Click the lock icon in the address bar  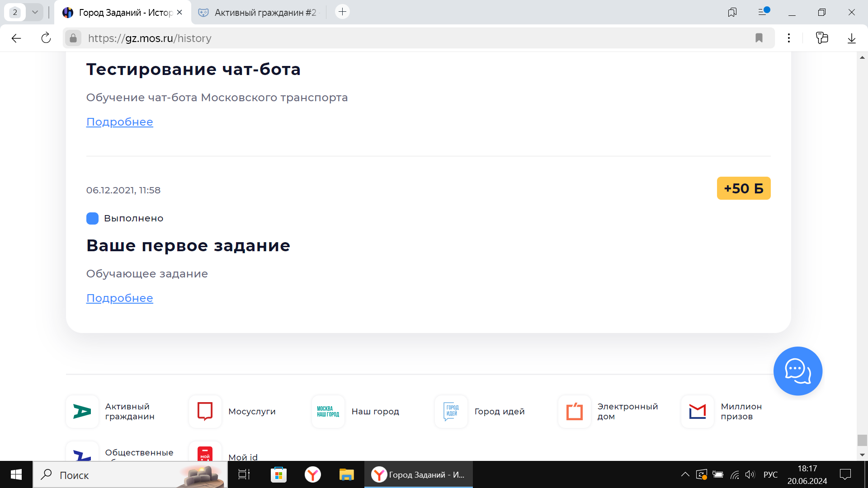(x=73, y=38)
